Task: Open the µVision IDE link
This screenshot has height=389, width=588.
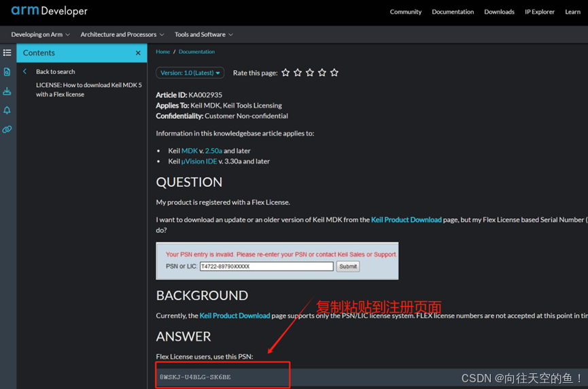Action: 199,161
